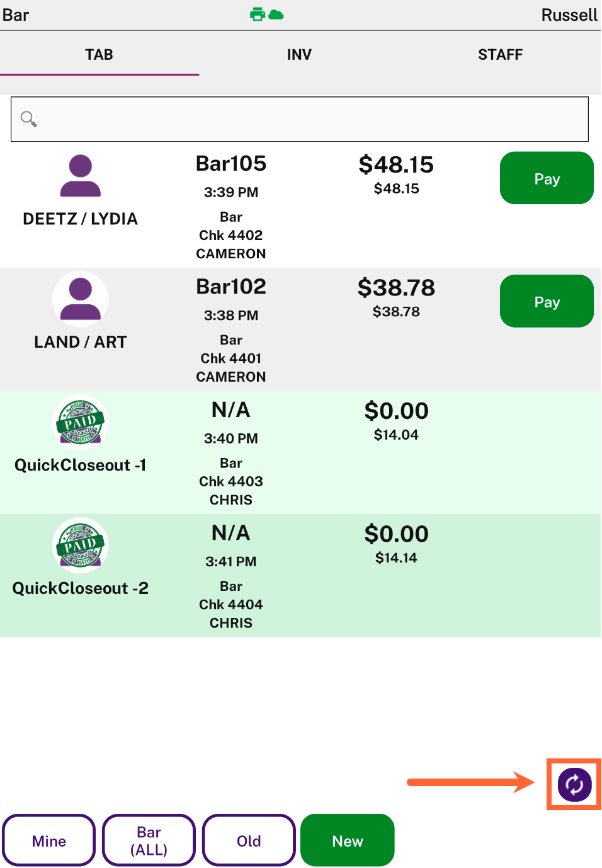The width and height of the screenshot is (602, 868).
Task: Select the LAND / ART person avatar
Action: pos(80,299)
